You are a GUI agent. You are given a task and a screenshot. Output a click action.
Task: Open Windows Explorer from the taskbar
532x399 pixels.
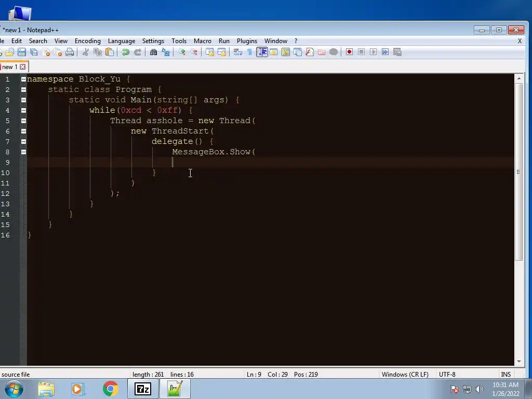46,389
